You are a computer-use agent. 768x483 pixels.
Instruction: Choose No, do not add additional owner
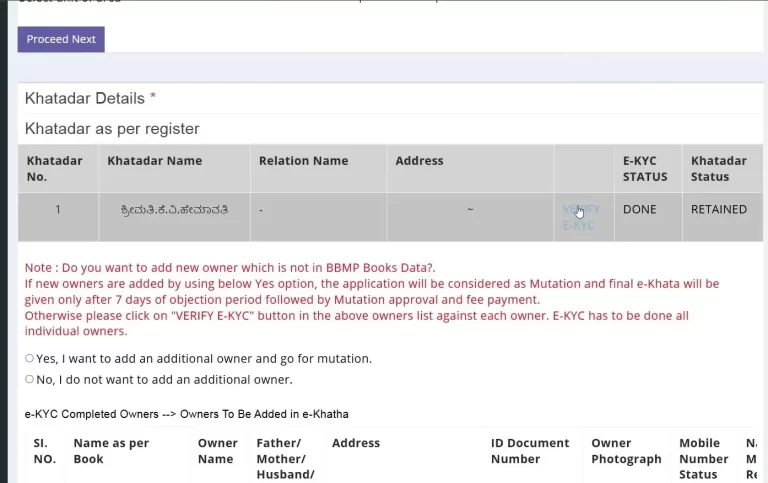pos(29,379)
